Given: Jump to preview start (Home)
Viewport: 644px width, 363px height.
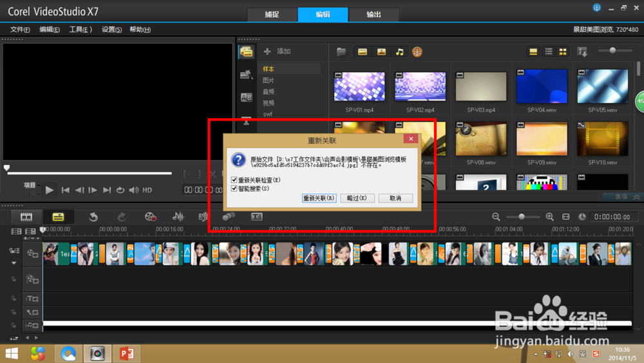Looking at the screenshot, I should pos(65,190).
